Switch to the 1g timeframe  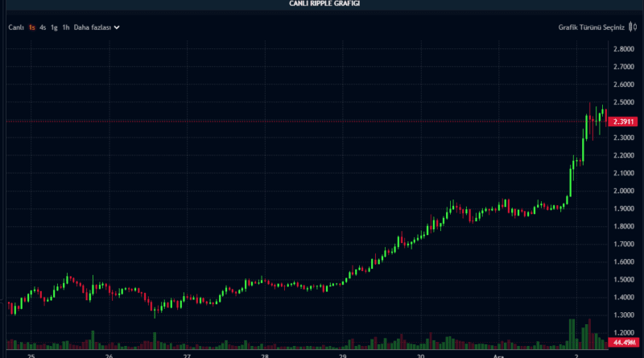coord(54,27)
